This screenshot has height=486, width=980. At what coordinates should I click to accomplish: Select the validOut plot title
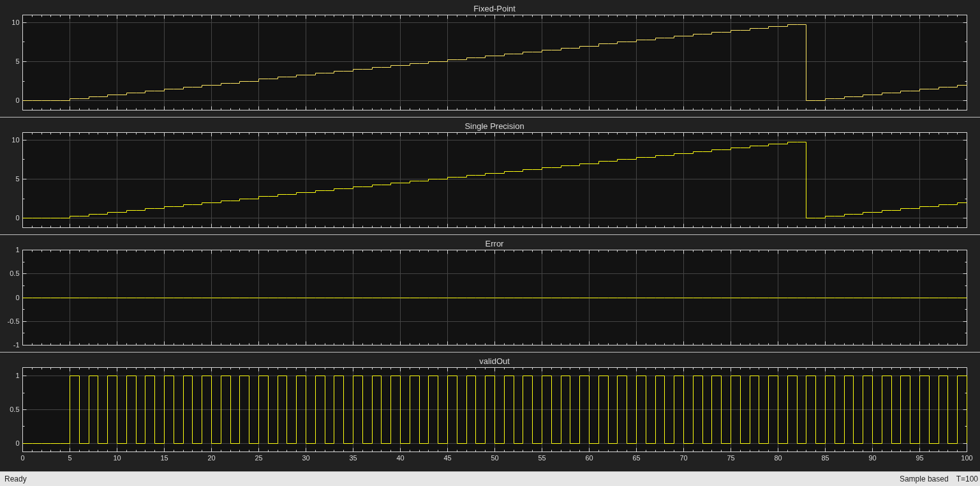point(494,361)
